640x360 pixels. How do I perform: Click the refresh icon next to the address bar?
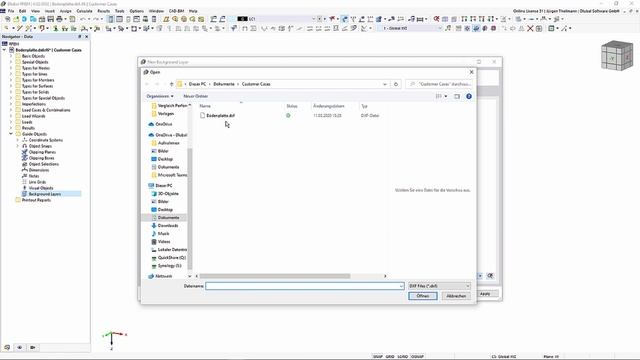click(396, 84)
